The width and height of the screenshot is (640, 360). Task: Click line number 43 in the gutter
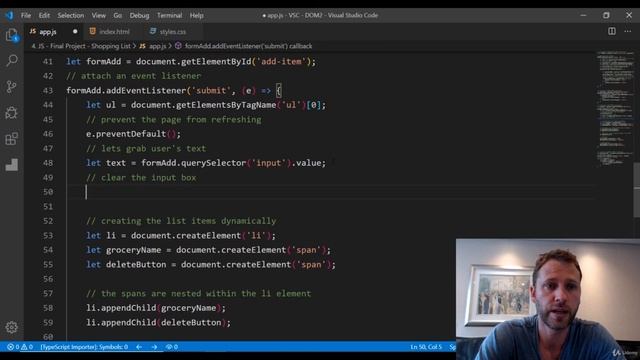click(48, 91)
